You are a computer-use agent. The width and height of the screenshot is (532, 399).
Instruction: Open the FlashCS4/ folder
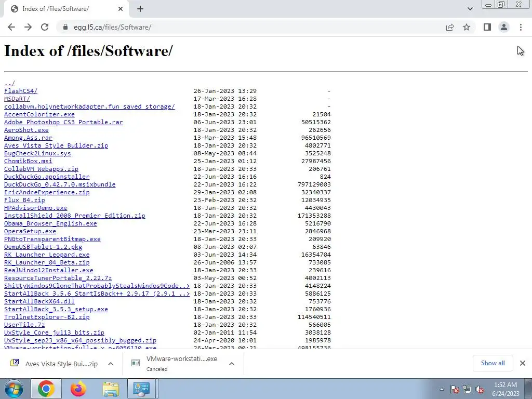[21, 91]
